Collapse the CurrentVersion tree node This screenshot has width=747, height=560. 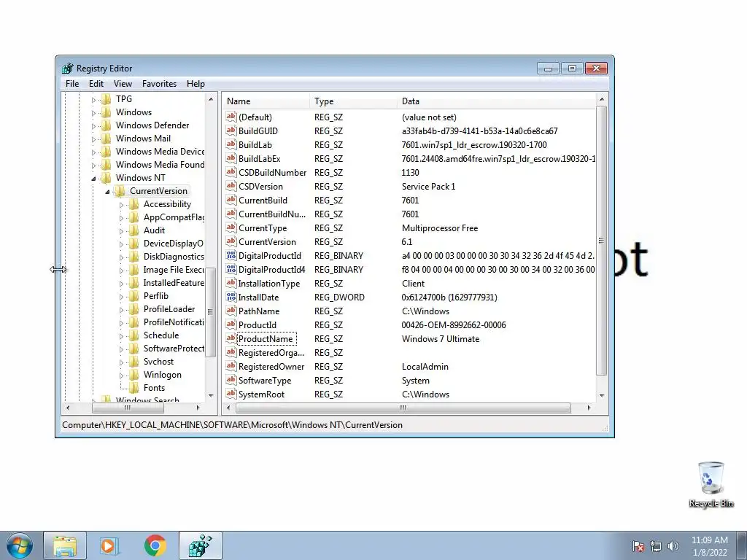[107, 192]
